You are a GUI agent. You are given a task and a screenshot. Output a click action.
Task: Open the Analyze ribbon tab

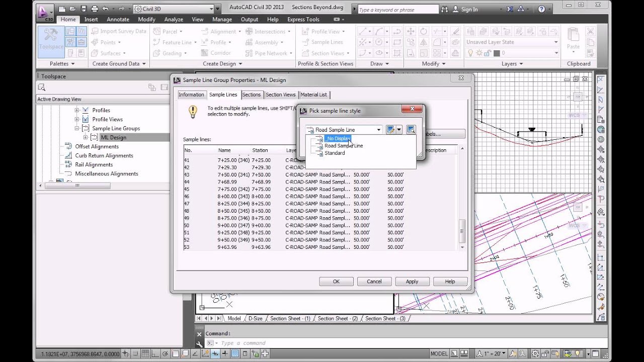pyautogui.click(x=174, y=20)
